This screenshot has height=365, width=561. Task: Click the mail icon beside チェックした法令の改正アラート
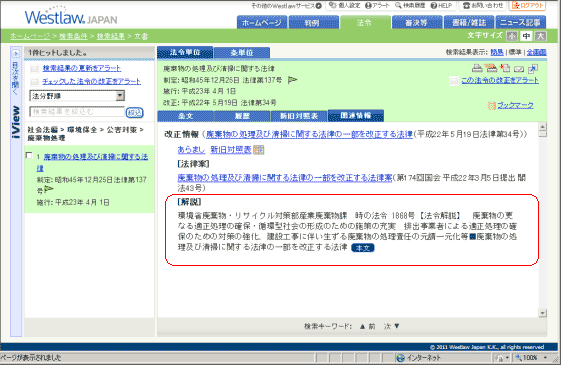point(34,82)
